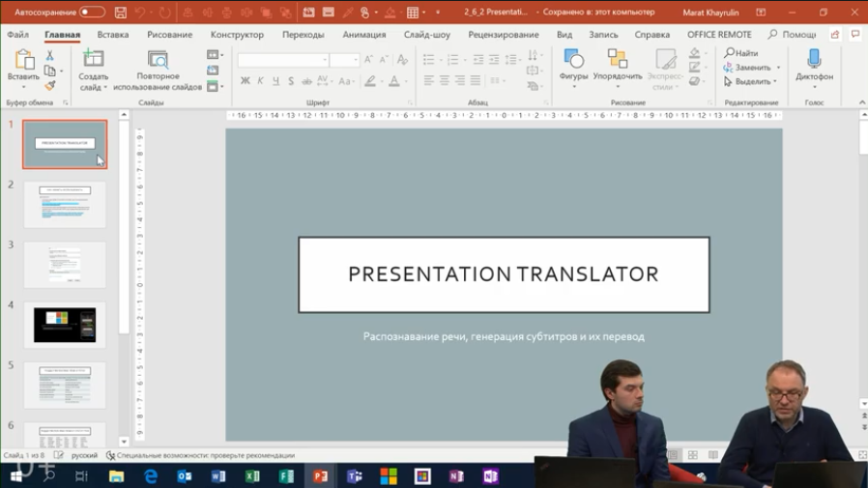Open the font name combo box

(x=283, y=60)
